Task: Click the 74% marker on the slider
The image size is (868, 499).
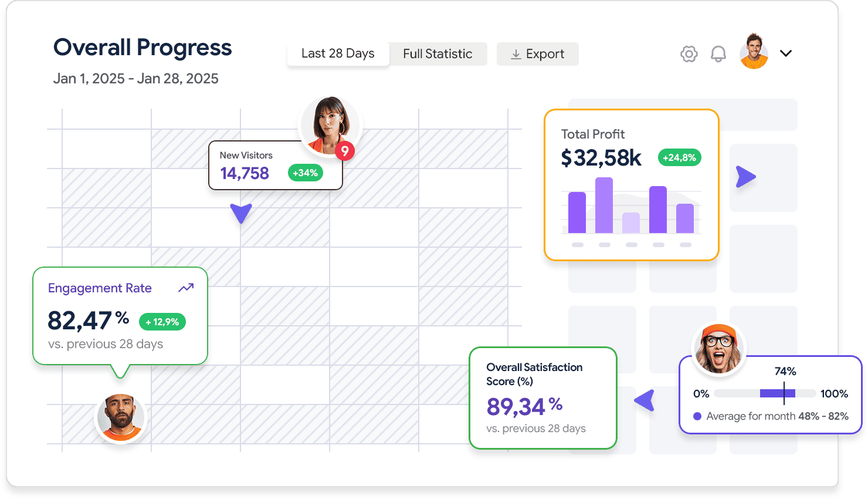Action: 784,393
